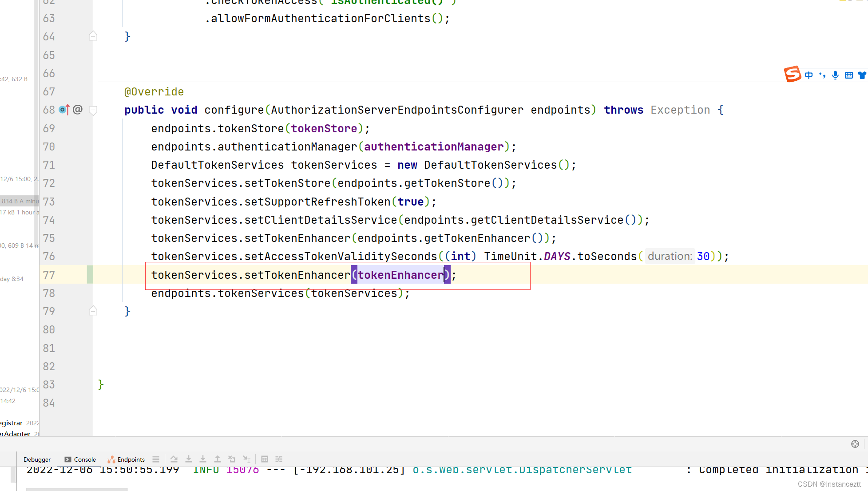The height and width of the screenshot is (491, 868).
Task: Click the fold end marker on line 64
Action: click(93, 36)
